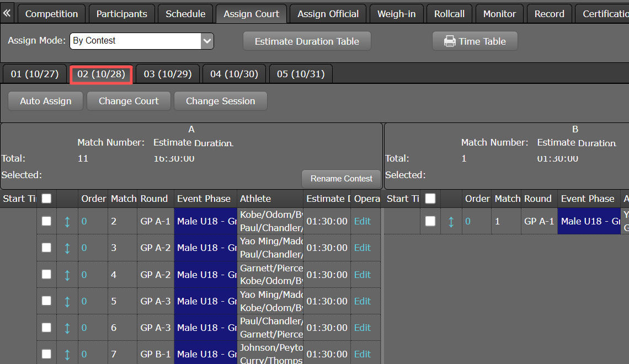Switch to the Weigh-in tab
Image resolution: width=629 pixels, height=364 pixels.
pos(396,14)
